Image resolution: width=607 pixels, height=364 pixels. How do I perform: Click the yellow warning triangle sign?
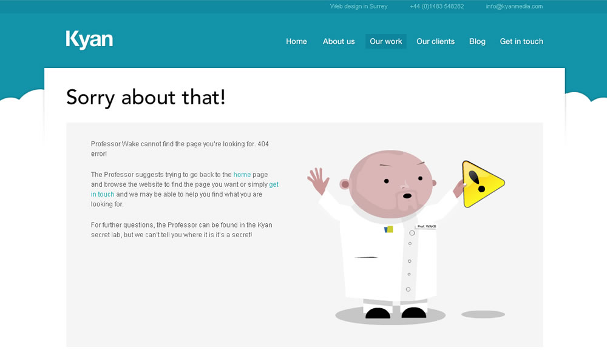point(483,184)
